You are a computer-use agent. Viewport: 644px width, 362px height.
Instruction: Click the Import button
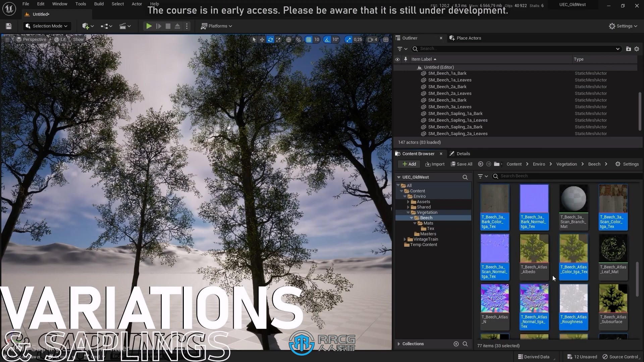point(435,164)
